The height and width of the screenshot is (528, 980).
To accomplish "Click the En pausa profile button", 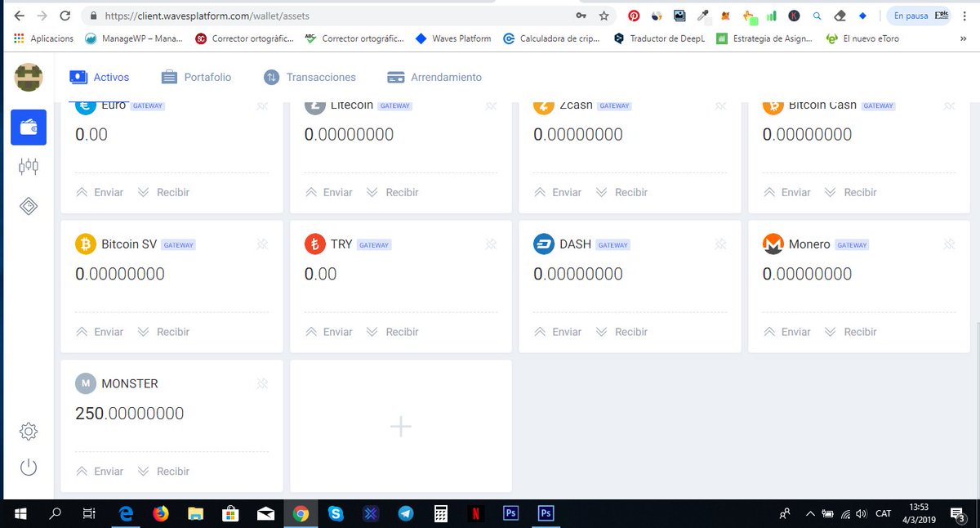I will click(920, 16).
